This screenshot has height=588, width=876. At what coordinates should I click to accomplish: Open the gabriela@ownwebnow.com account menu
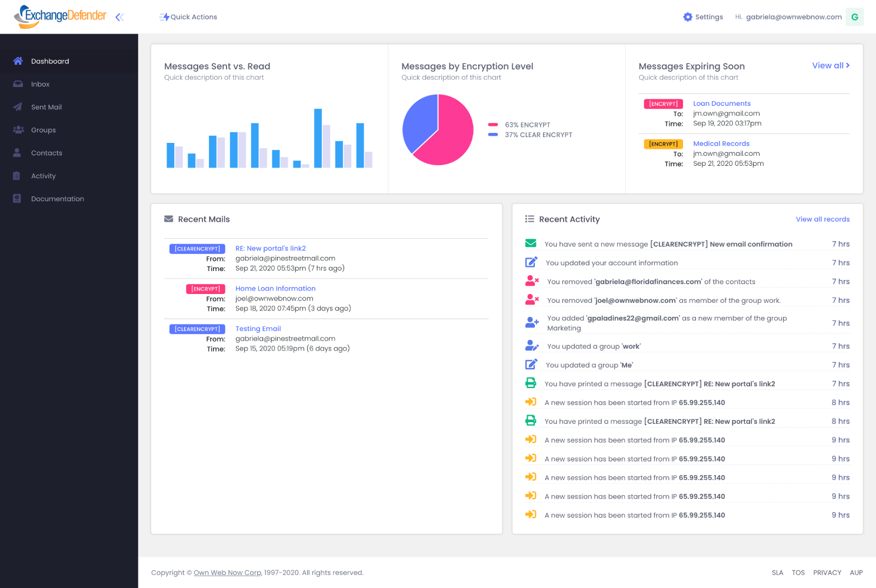pos(794,16)
